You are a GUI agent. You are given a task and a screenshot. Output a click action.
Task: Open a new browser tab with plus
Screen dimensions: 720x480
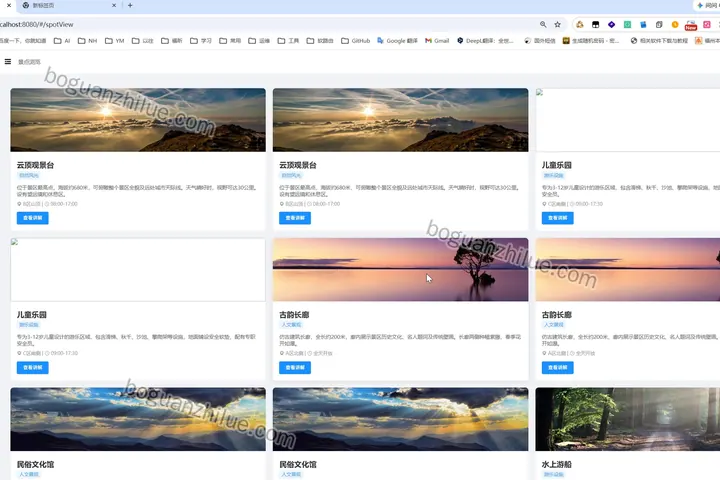tap(130, 6)
